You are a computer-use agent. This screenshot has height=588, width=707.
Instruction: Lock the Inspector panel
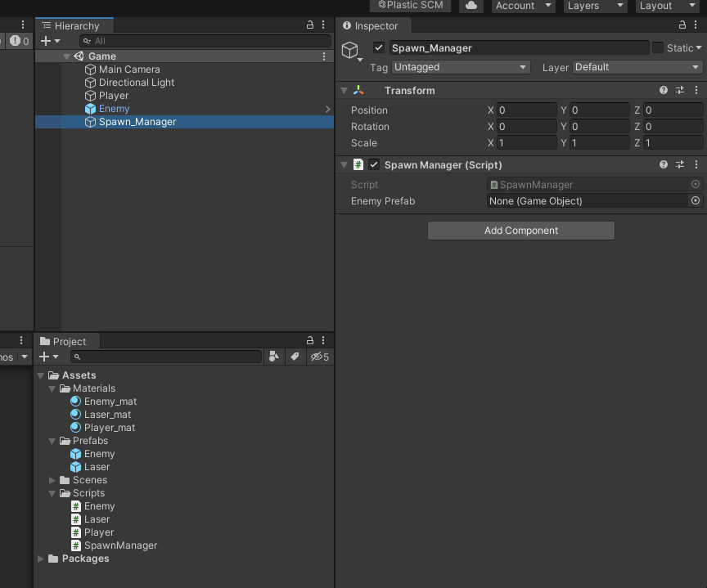(682, 25)
